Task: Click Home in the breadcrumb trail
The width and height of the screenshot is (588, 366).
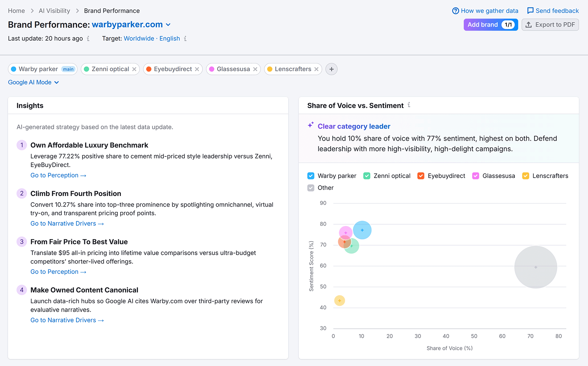Action: pyautogui.click(x=16, y=11)
